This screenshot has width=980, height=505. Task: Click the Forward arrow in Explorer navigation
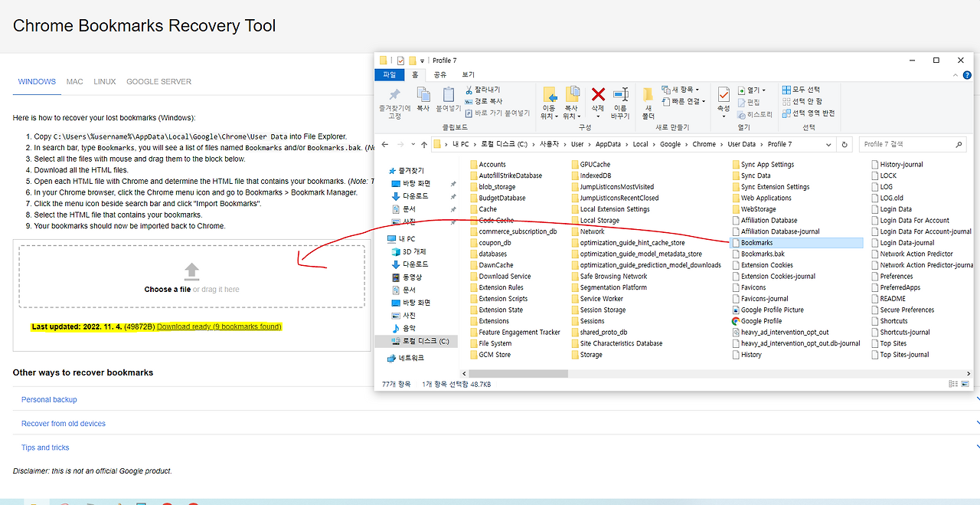point(401,144)
